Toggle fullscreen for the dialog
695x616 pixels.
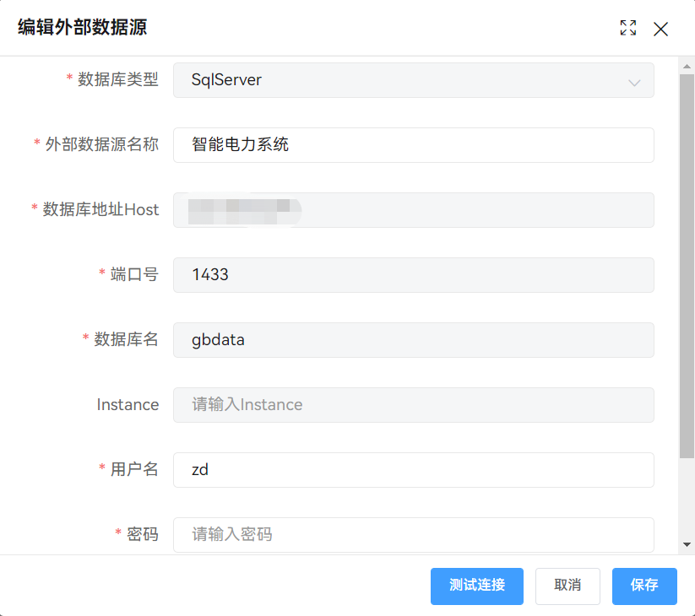point(627,28)
